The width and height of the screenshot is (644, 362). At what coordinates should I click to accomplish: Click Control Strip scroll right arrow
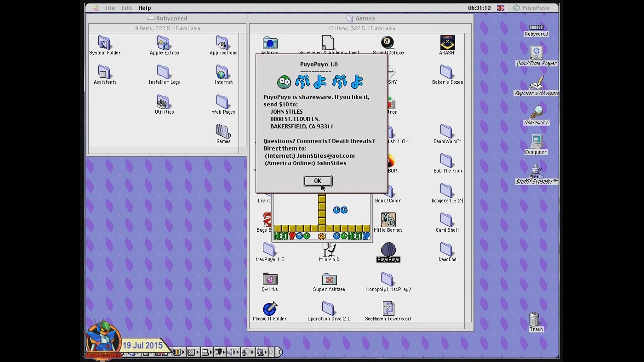(271, 352)
